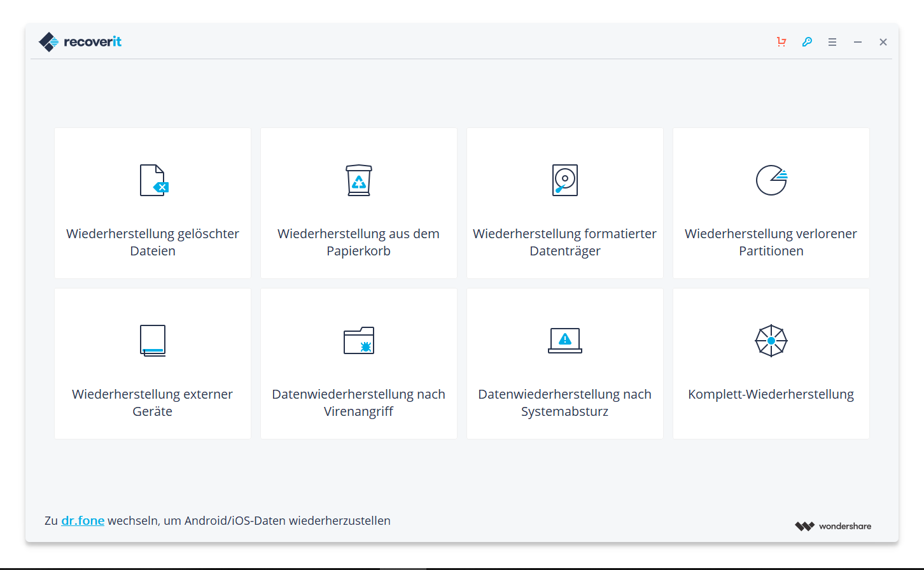Click the external device recovery icon
The image size is (924, 570).
pos(153,340)
